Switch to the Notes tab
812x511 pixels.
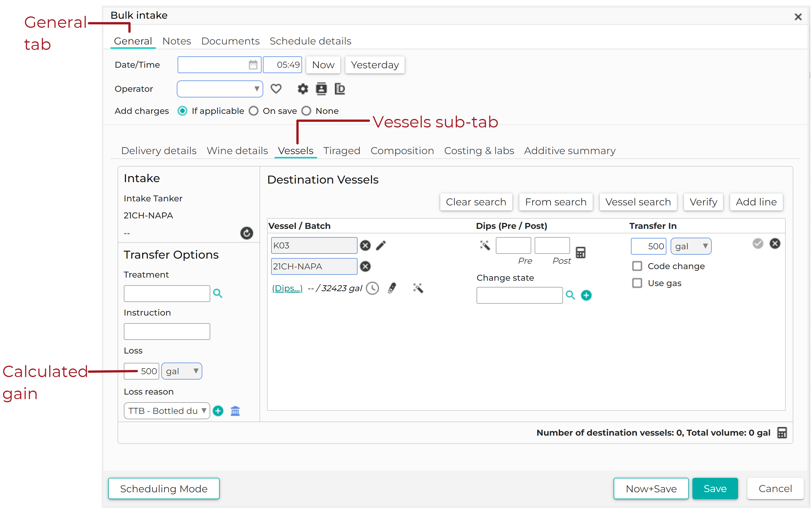click(177, 41)
